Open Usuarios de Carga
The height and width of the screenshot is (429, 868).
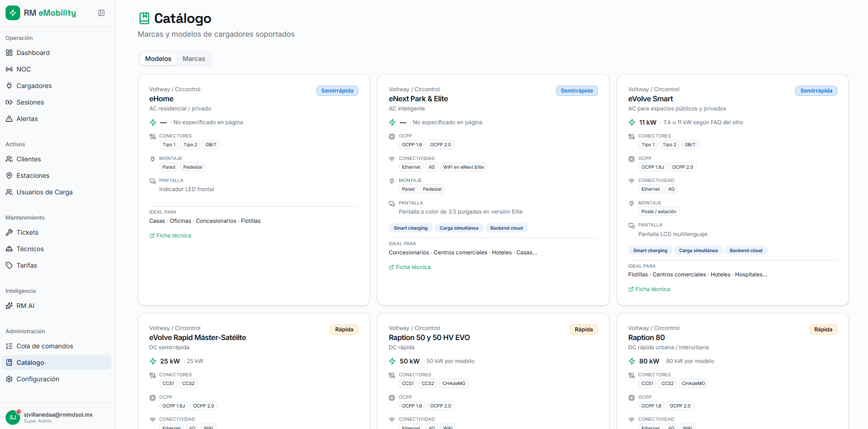click(56, 192)
